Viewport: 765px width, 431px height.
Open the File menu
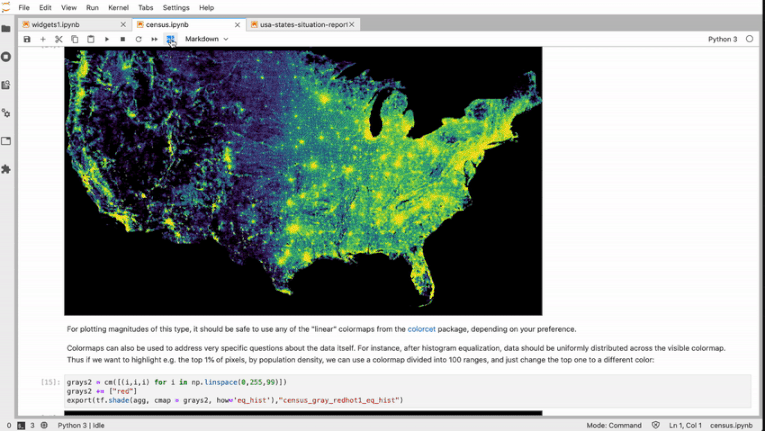coord(24,8)
